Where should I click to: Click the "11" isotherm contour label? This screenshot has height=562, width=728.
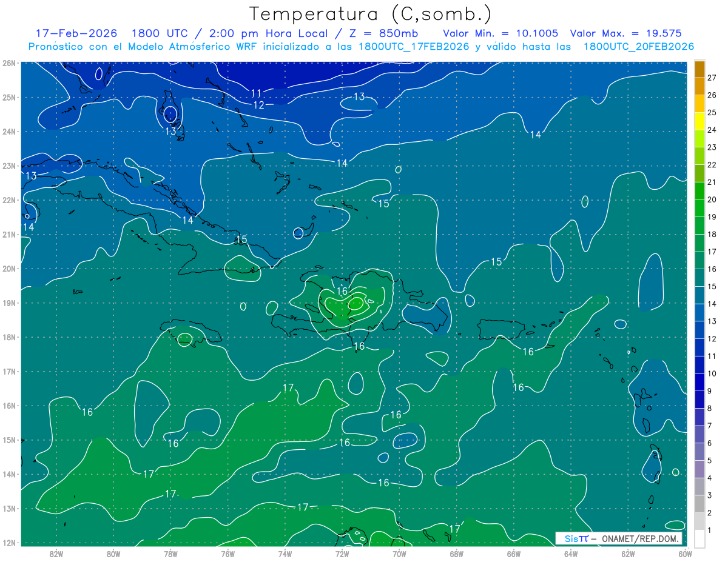tap(257, 93)
